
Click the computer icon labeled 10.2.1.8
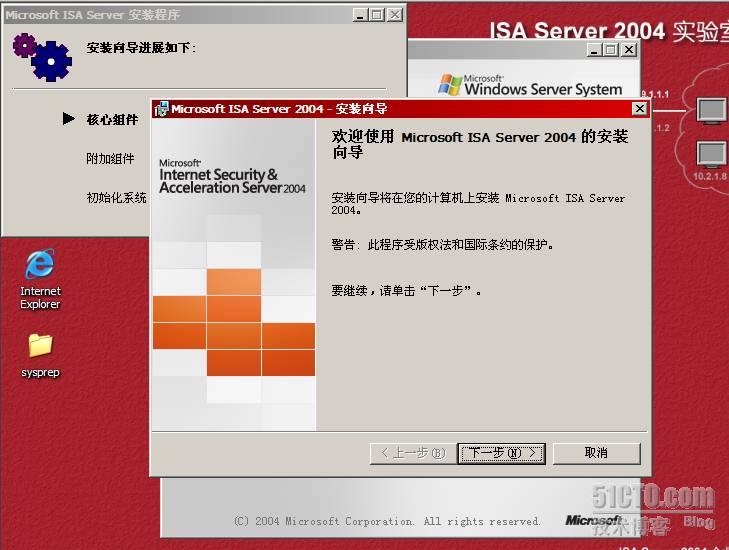[711, 155]
